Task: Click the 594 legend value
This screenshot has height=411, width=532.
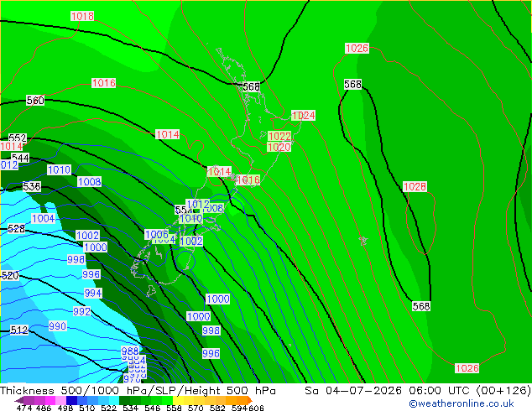Action: coord(239,408)
